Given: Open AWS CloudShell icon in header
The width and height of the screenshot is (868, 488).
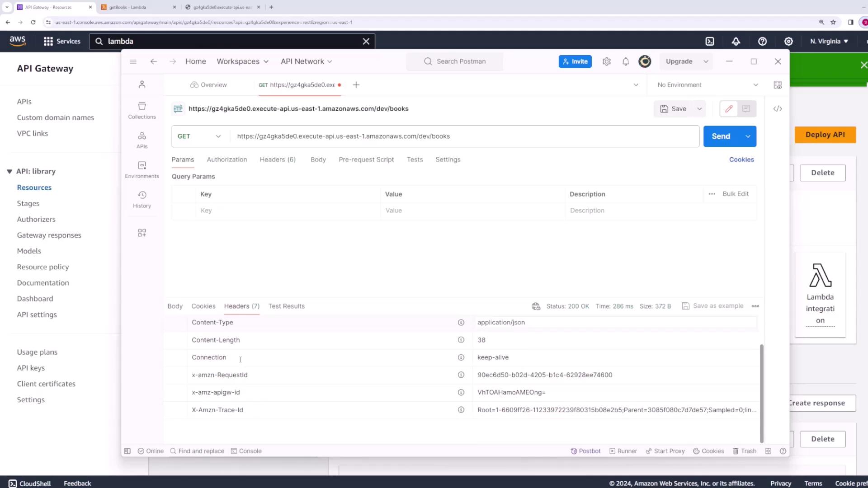Looking at the screenshot, I should click(x=710, y=41).
